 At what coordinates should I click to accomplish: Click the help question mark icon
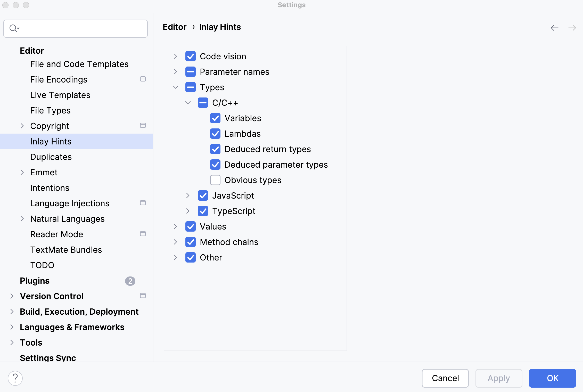point(15,378)
